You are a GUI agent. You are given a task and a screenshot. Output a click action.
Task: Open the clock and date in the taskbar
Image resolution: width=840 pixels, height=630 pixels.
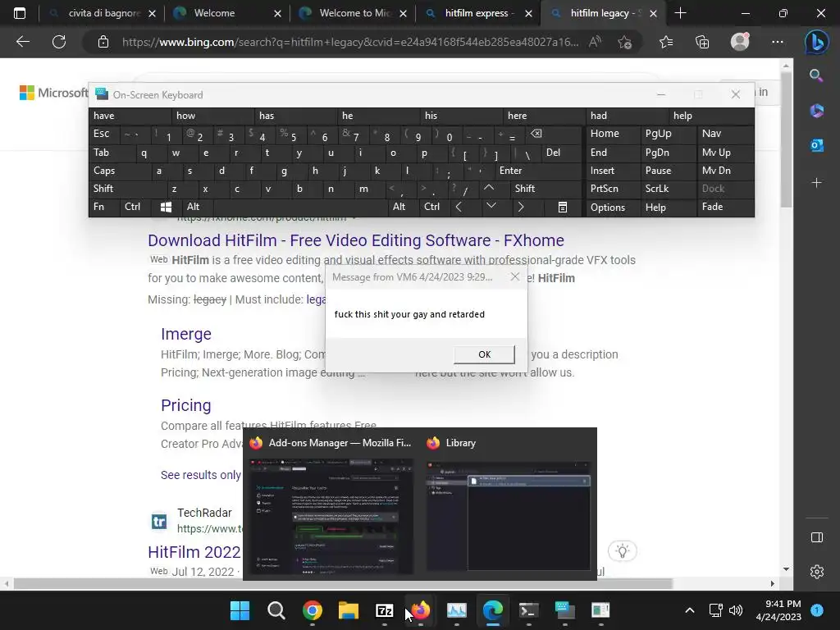[x=778, y=610]
